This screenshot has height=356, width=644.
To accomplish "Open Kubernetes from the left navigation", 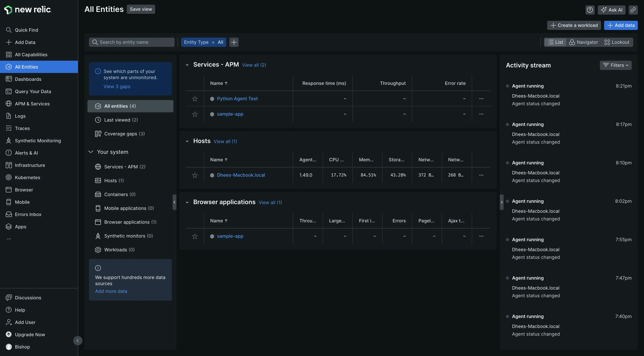I will [x=27, y=177].
